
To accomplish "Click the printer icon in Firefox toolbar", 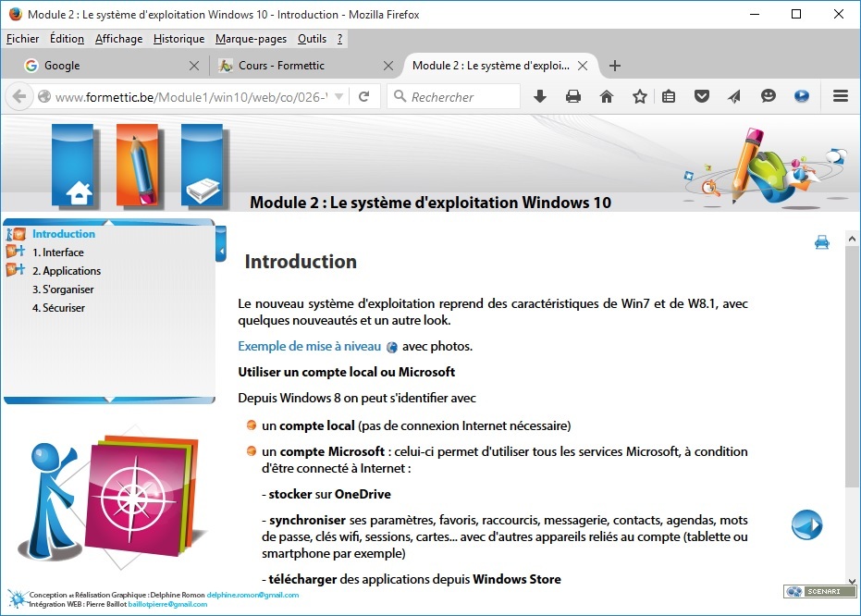I will (573, 96).
